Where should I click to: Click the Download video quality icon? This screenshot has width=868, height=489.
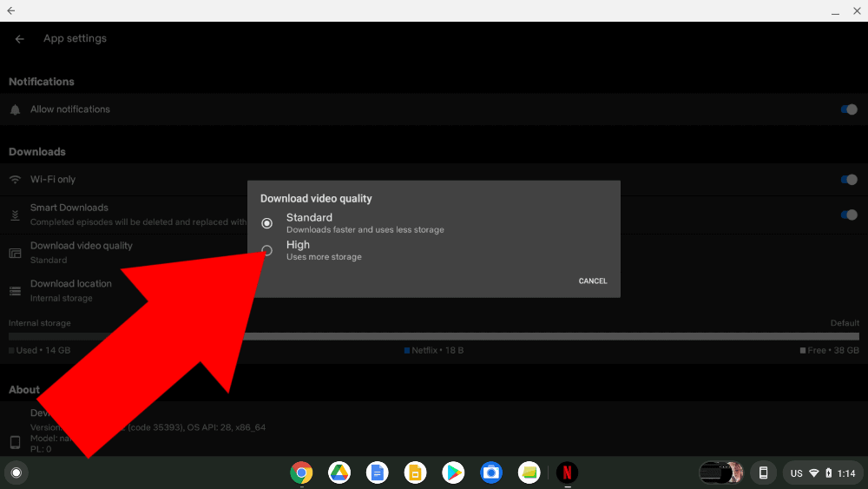point(15,253)
